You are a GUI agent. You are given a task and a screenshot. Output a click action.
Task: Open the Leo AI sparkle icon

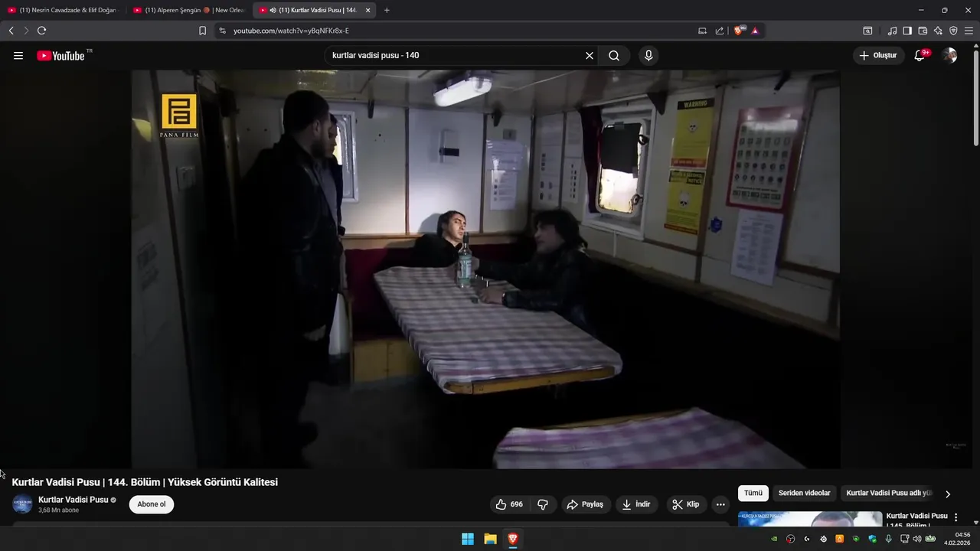coord(938,31)
